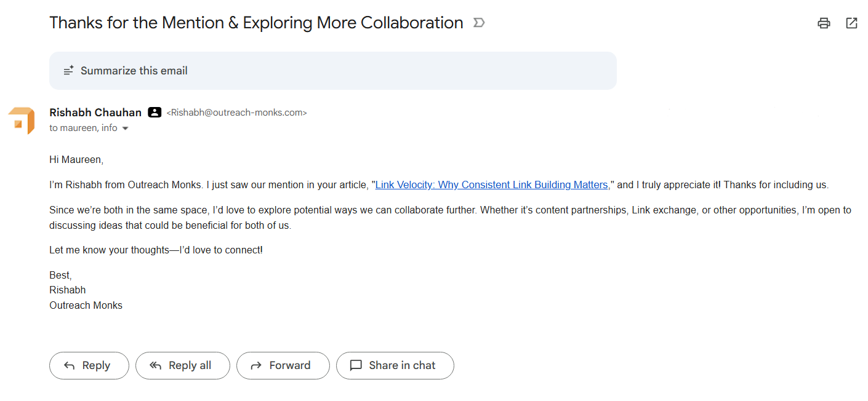Screen dimensions: 868x401
Task: Click the Gemini sparkle icon before Summarize
Action: 69,70
